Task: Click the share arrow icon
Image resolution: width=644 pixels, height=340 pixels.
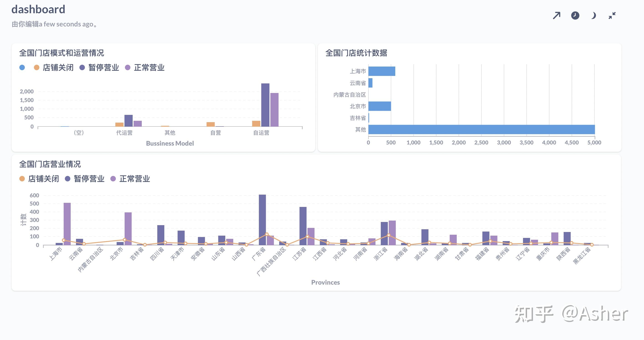Action: tap(556, 15)
